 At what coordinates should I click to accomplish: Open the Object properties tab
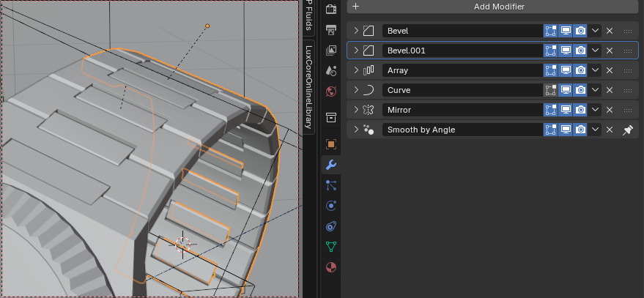pyautogui.click(x=330, y=144)
